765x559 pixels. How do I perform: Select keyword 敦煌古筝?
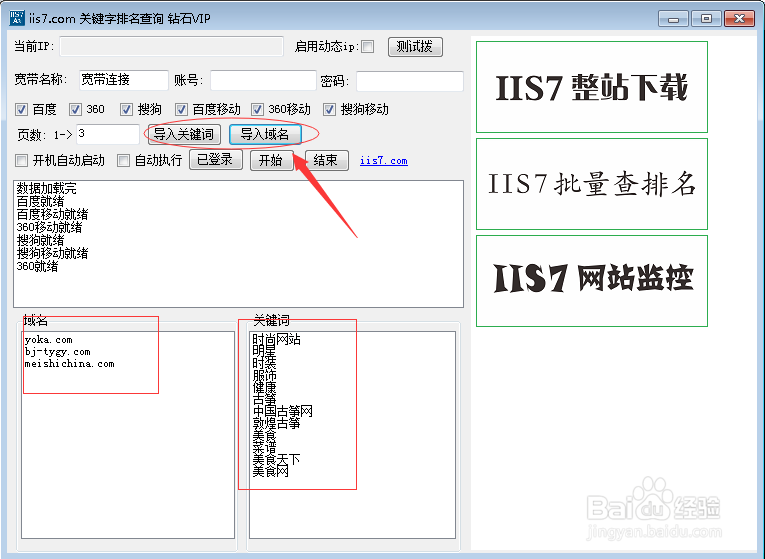point(276,423)
